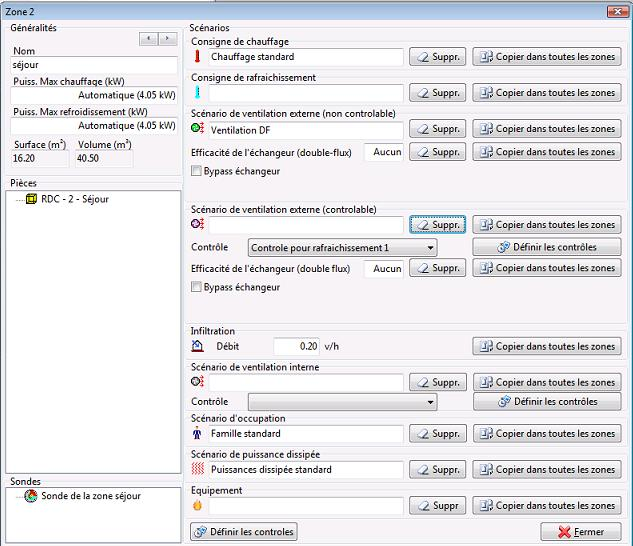The image size is (633, 546).
Task: Open the 'Controle pour rafraichissement 1' dropdown
Action: pos(342,248)
